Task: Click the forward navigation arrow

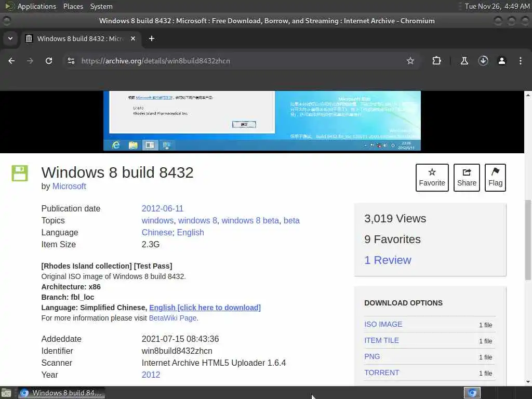Action: click(30, 61)
